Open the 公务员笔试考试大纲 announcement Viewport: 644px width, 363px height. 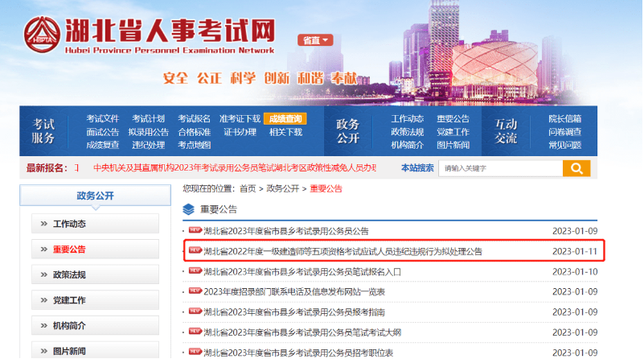[302, 332]
